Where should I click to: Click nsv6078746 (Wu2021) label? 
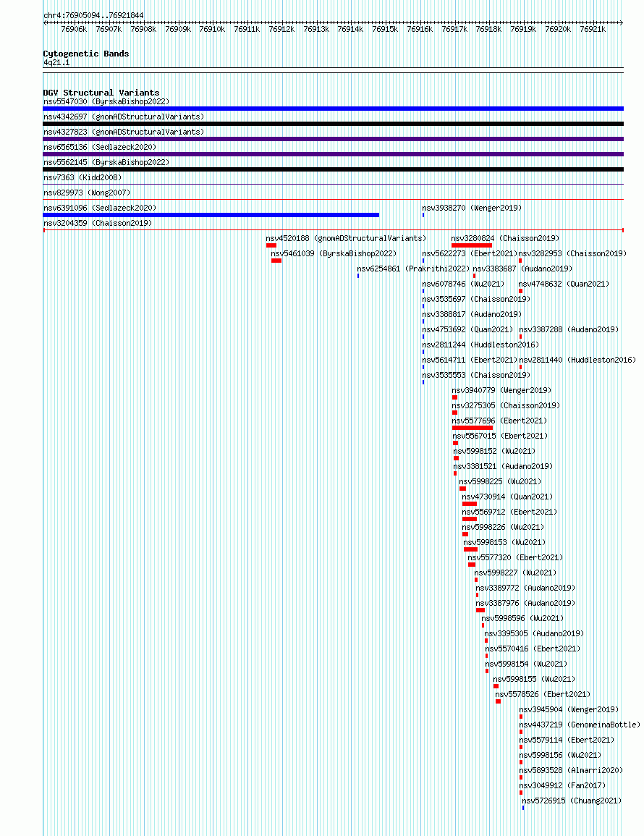click(463, 284)
